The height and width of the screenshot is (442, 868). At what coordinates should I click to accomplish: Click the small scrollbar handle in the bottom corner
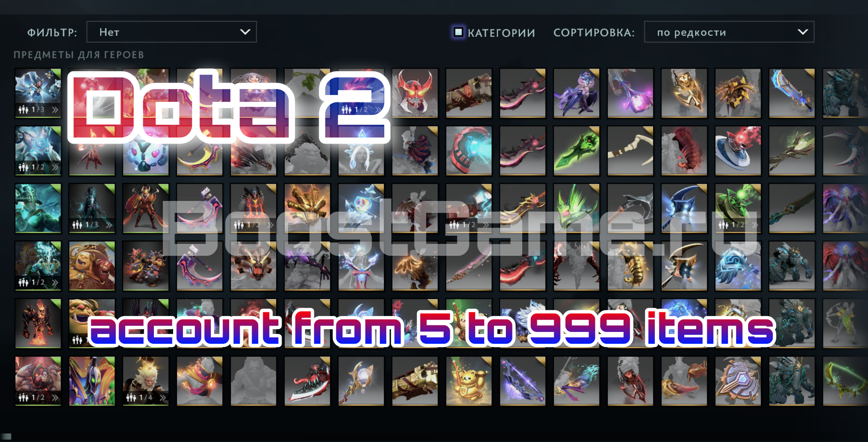(x=6, y=436)
